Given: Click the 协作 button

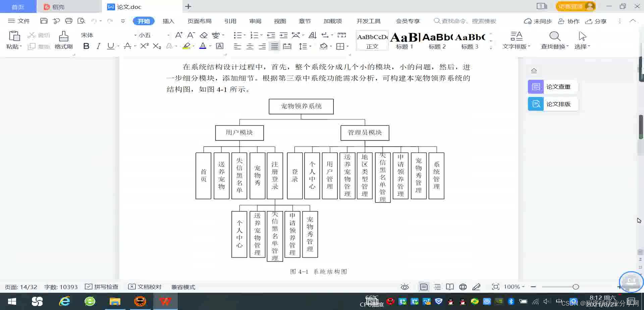Looking at the screenshot, I should [569, 21].
